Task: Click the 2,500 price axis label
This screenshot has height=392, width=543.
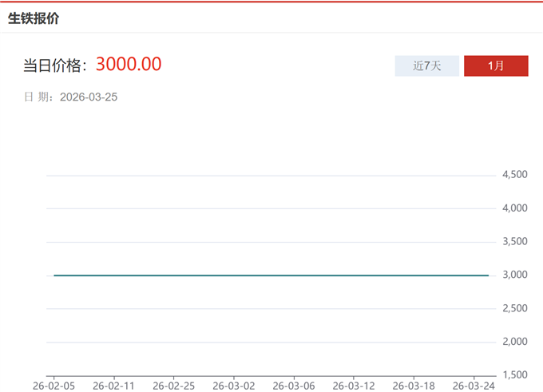Action: (x=513, y=309)
